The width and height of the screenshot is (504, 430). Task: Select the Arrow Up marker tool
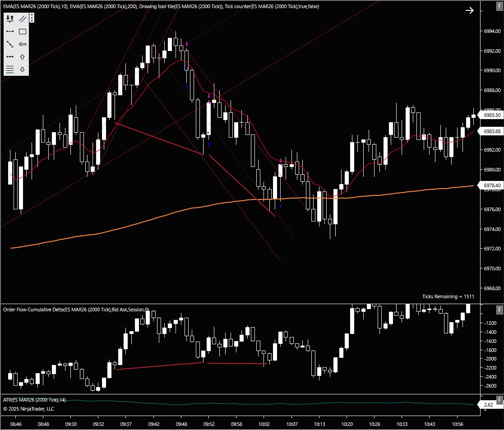click(23, 56)
